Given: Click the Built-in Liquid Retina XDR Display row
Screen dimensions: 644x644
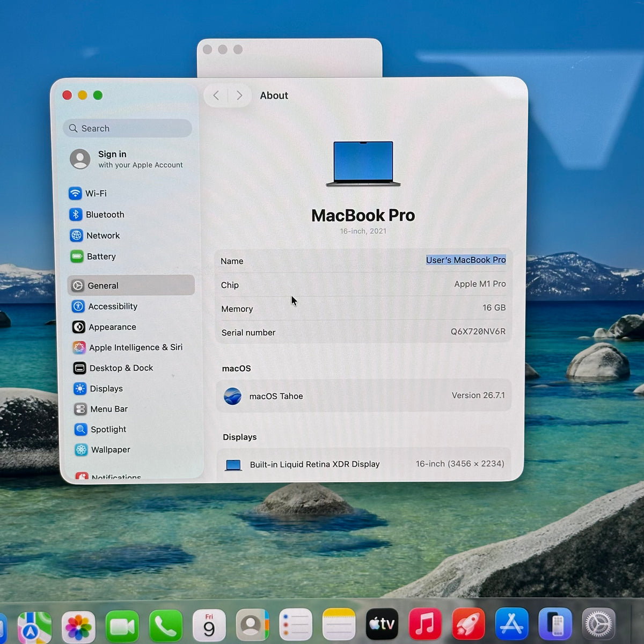Looking at the screenshot, I should (x=364, y=464).
